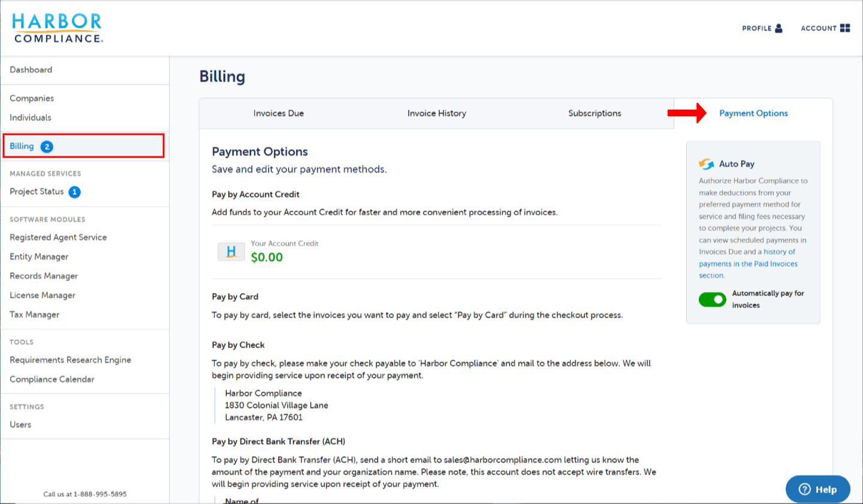Follow the history of payments link
Viewport: 863px width, 504px height.
point(749,264)
